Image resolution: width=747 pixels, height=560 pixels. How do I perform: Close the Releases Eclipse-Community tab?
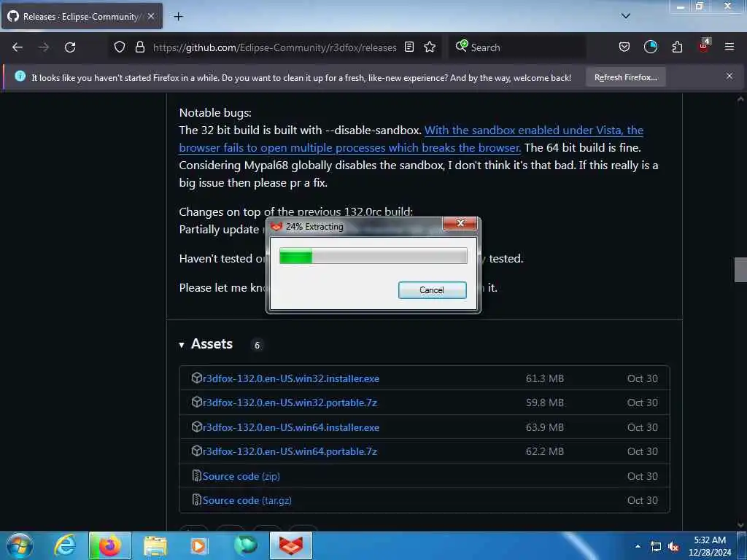151,16
